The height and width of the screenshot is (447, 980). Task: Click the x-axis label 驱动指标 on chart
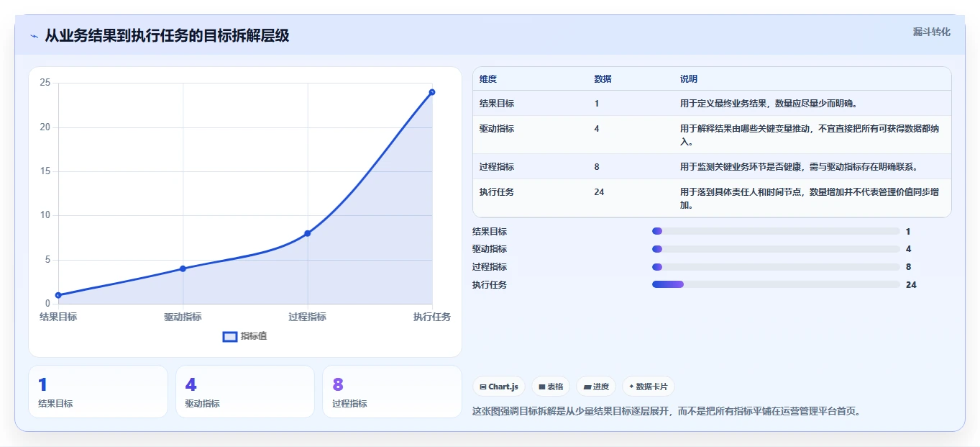(x=183, y=317)
